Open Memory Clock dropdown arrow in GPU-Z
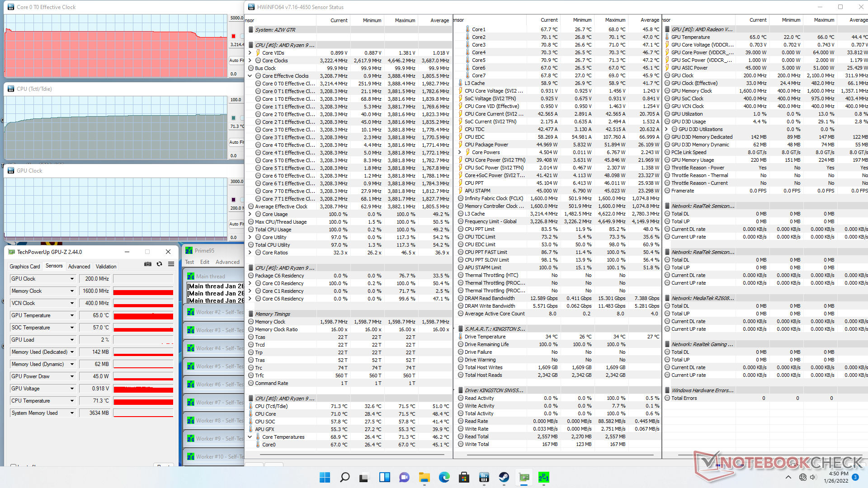This screenshot has height=488, width=868. pyautogui.click(x=72, y=291)
